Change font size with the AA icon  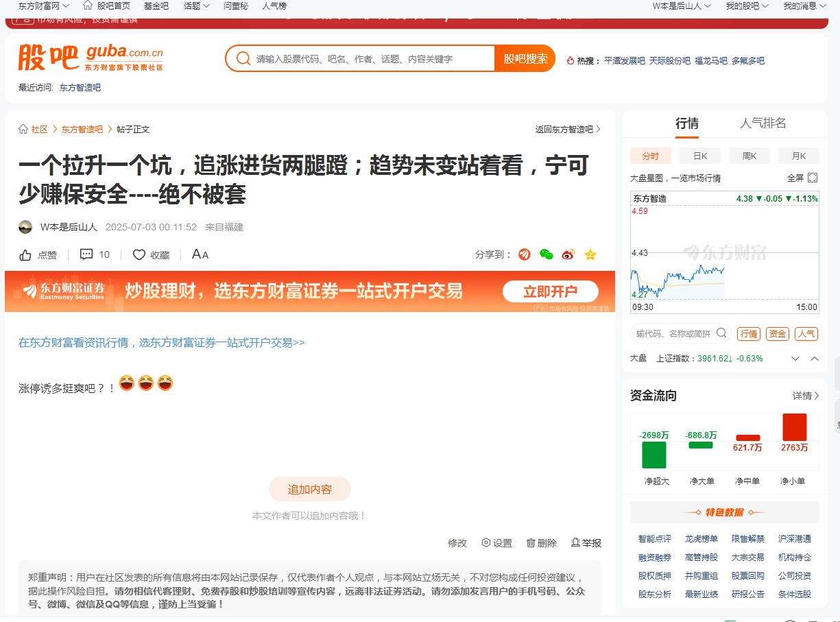pos(200,254)
